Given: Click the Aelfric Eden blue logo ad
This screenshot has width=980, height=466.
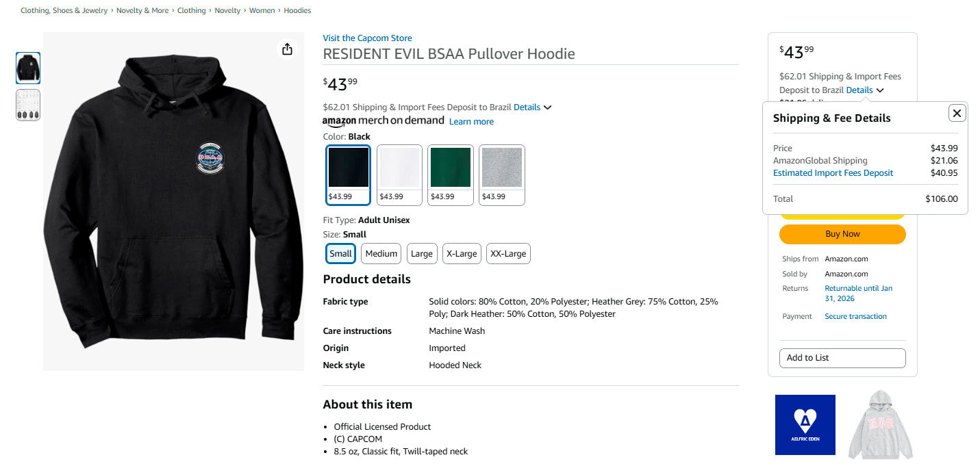Looking at the screenshot, I should click(x=805, y=424).
